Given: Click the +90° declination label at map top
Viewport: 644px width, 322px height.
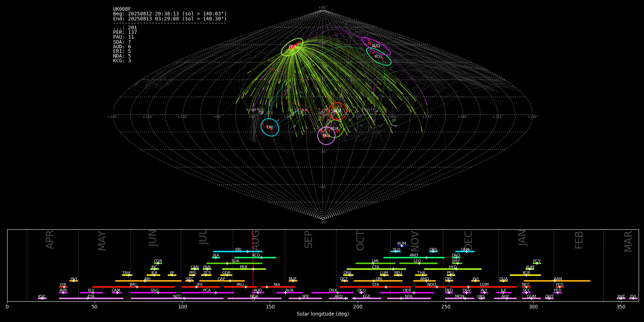Looking at the screenshot, I should (x=323, y=8).
